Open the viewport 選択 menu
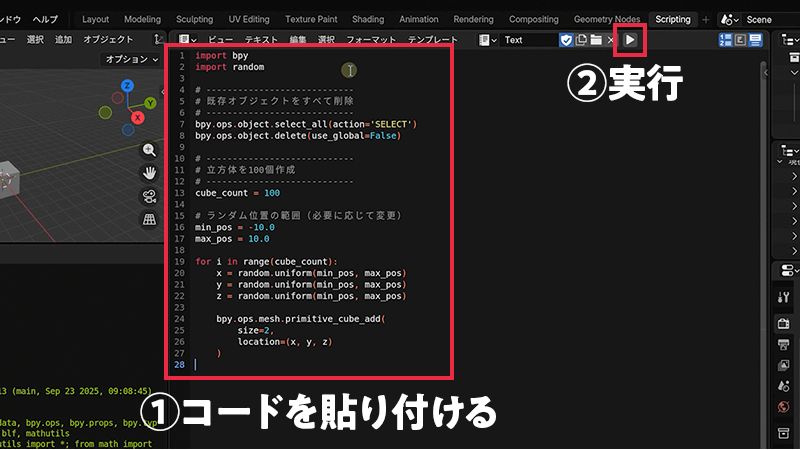Image resolution: width=800 pixels, height=450 pixels. [x=35, y=39]
